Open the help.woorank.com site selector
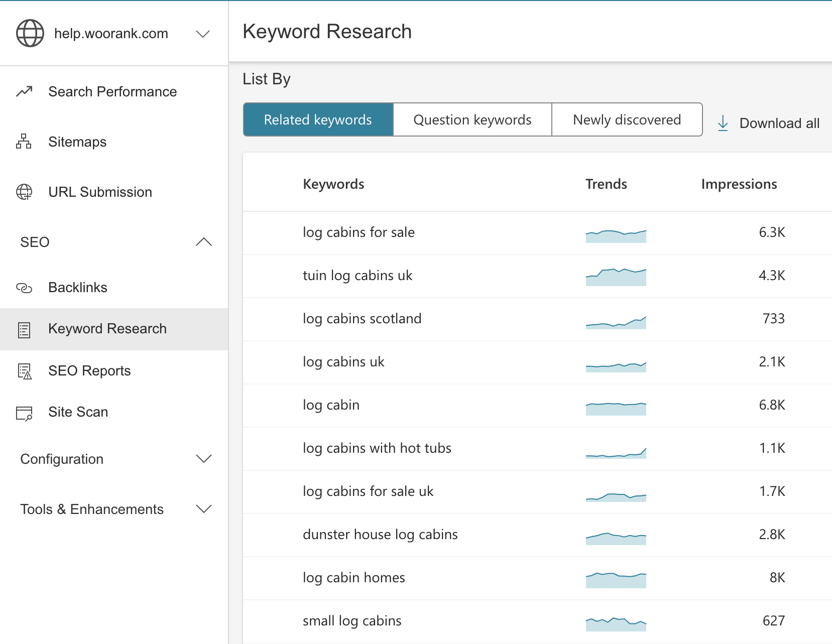The image size is (832, 644). pos(202,34)
